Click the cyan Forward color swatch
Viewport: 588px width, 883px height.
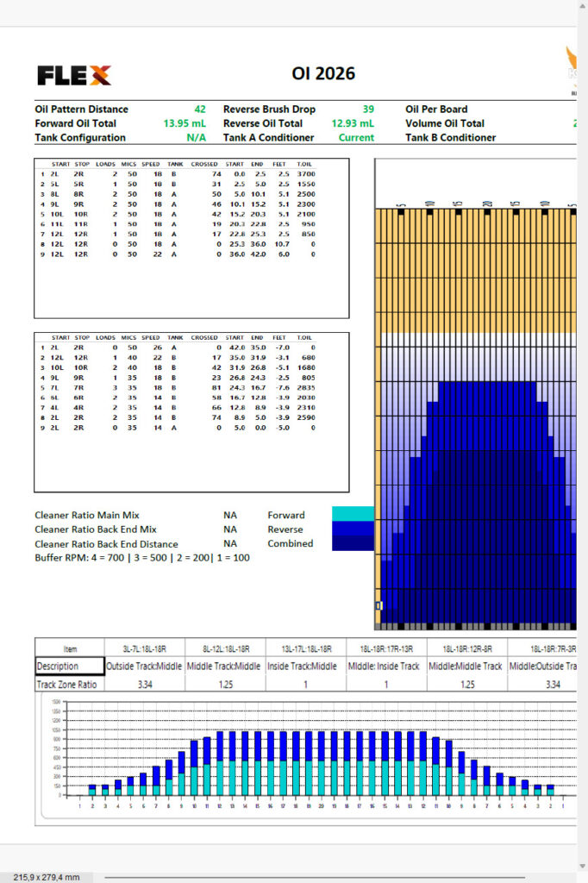tap(353, 514)
